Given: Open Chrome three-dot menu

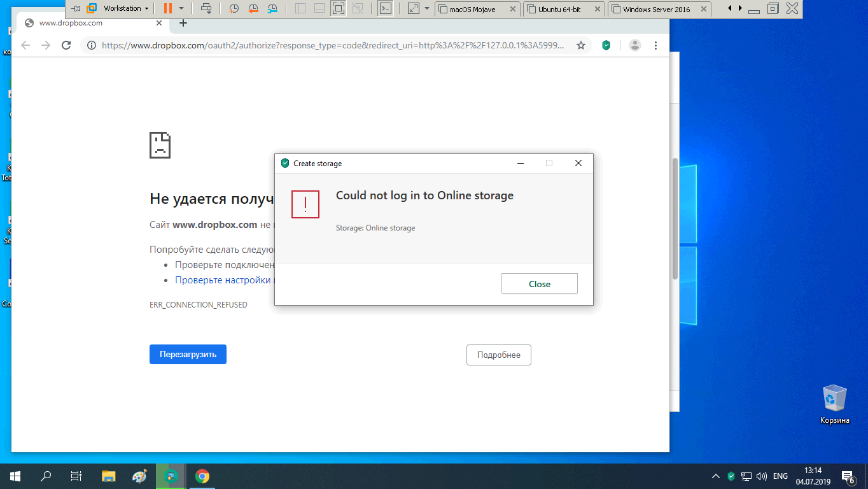Looking at the screenshot, I should pos(655,45).
